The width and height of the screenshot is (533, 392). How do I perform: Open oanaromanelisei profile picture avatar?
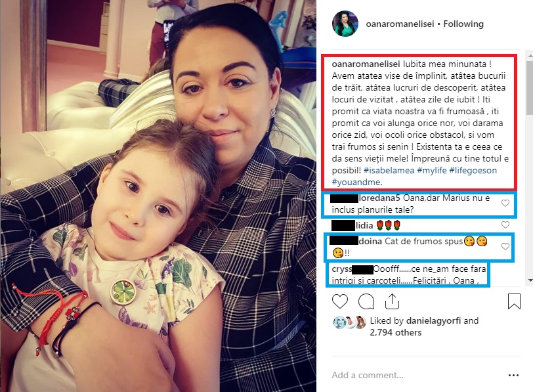[x=345, y=24]
